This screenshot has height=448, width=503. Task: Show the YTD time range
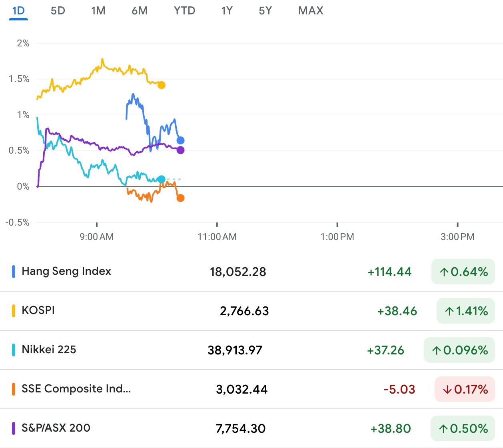point(184,11)
